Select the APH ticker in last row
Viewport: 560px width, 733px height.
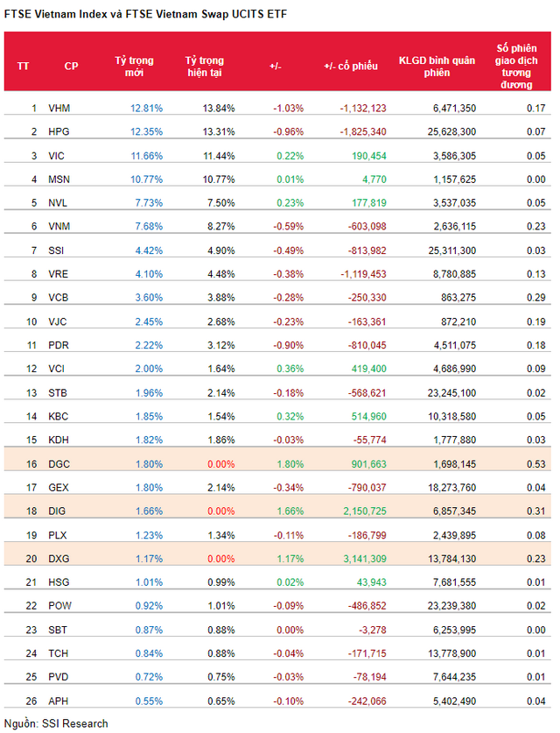click(x=59, y=701)
